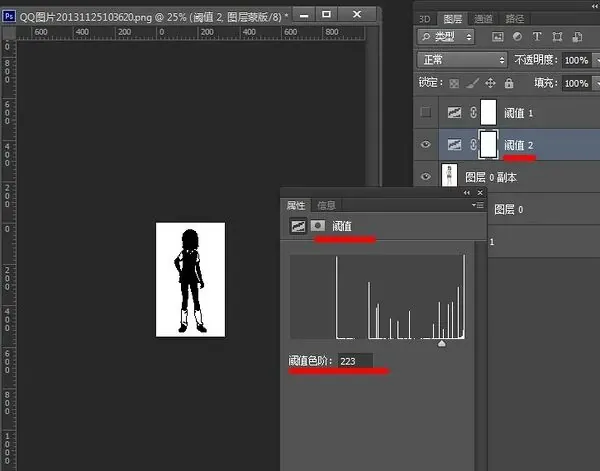The height and width of the screenshot is (471, 600).
Task: Hide the 阈值 2 layer
Action: (426, 144)
